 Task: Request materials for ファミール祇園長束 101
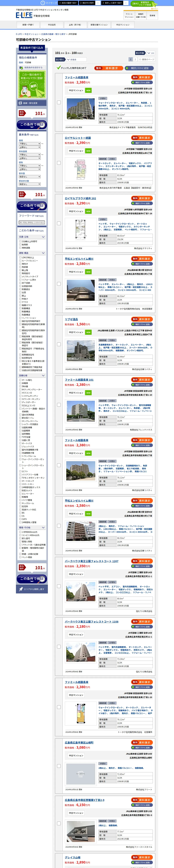(142, 380)
